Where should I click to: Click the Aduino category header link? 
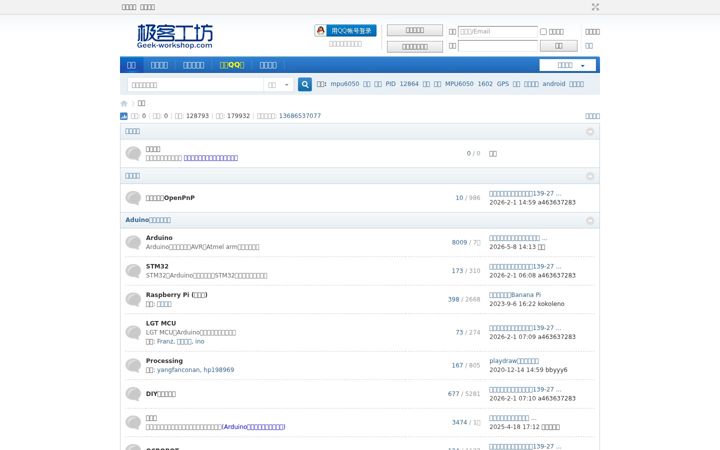[x=148, y=220]
